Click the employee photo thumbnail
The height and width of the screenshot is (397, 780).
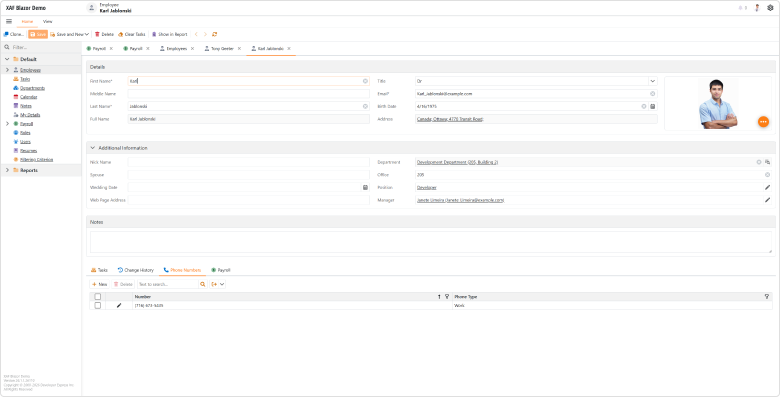click(717, 103)
